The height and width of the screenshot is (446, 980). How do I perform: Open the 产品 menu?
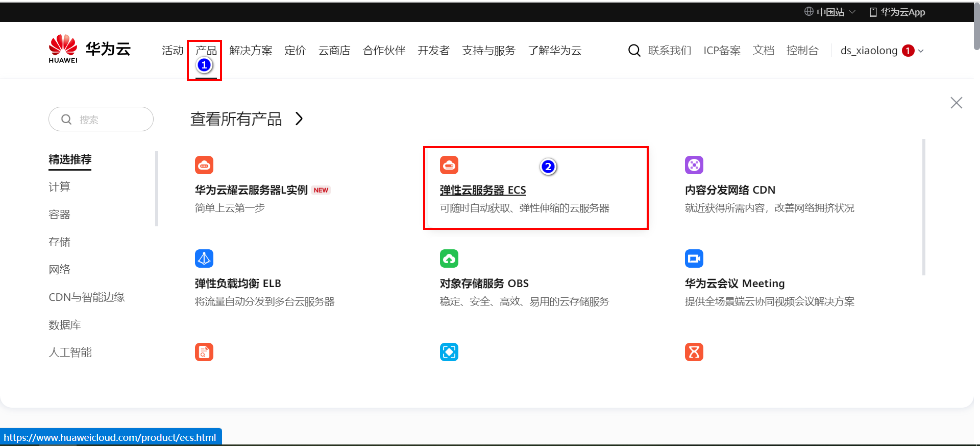206,51
